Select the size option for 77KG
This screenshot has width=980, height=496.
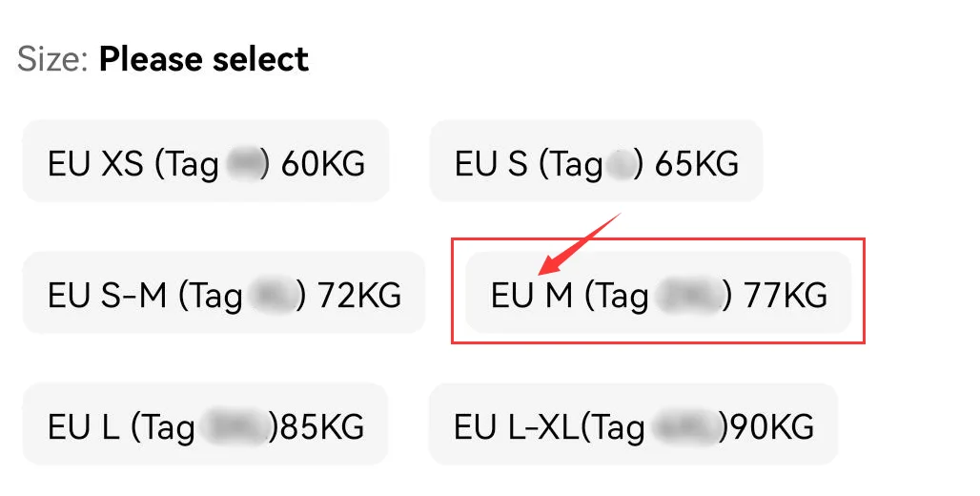pyautogui.click(x=658, y=294)
